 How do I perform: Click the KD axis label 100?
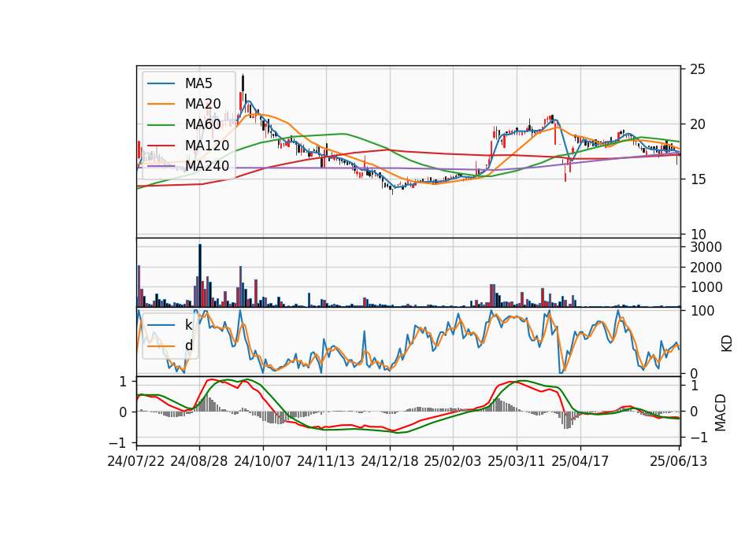point(702,311)
